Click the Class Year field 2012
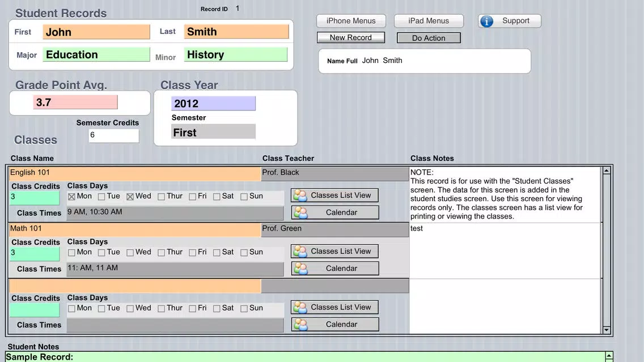This screenshot has width=644, height=362. (x=214, y=104)
